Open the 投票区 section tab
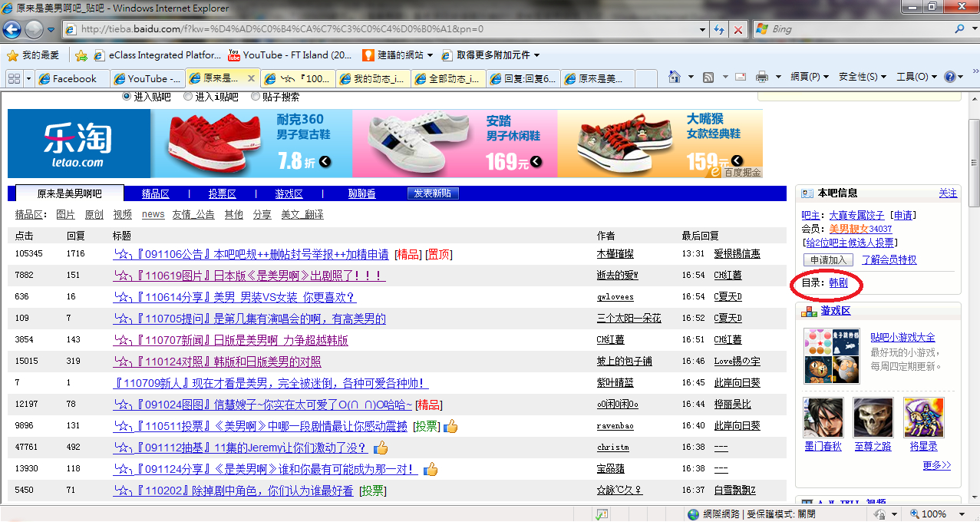 tap(223, 194)
